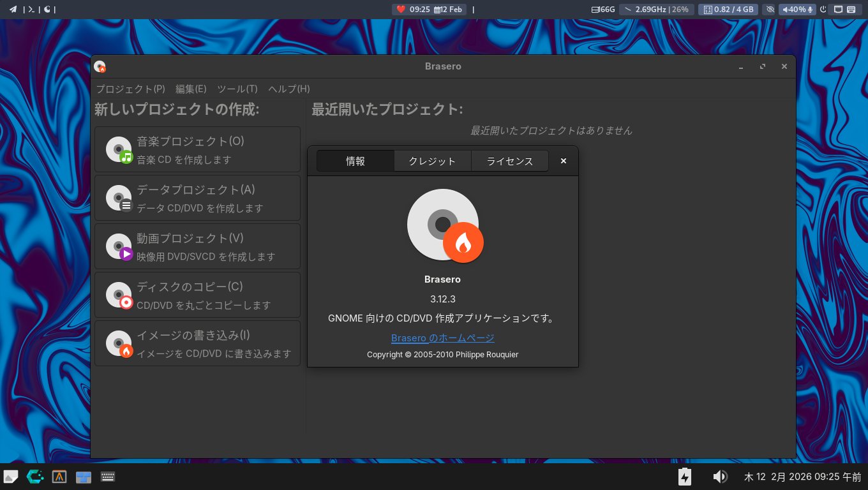The image size is (868, 490).
Task: Click the GNOME 向けの CD/DVD 作成アプリケーションです description
Action: point(441,318)
